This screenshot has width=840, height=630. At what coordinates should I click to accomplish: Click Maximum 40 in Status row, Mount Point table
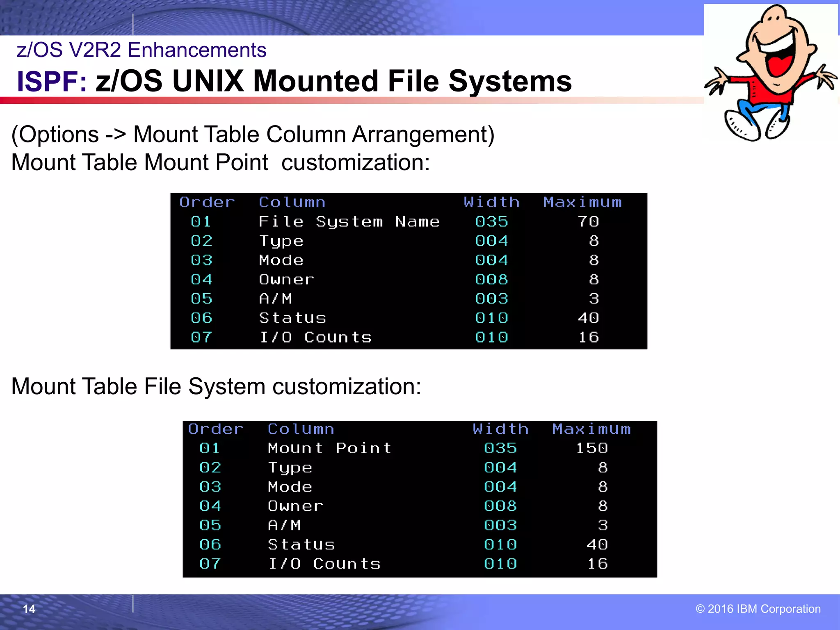tap(597, 545)
